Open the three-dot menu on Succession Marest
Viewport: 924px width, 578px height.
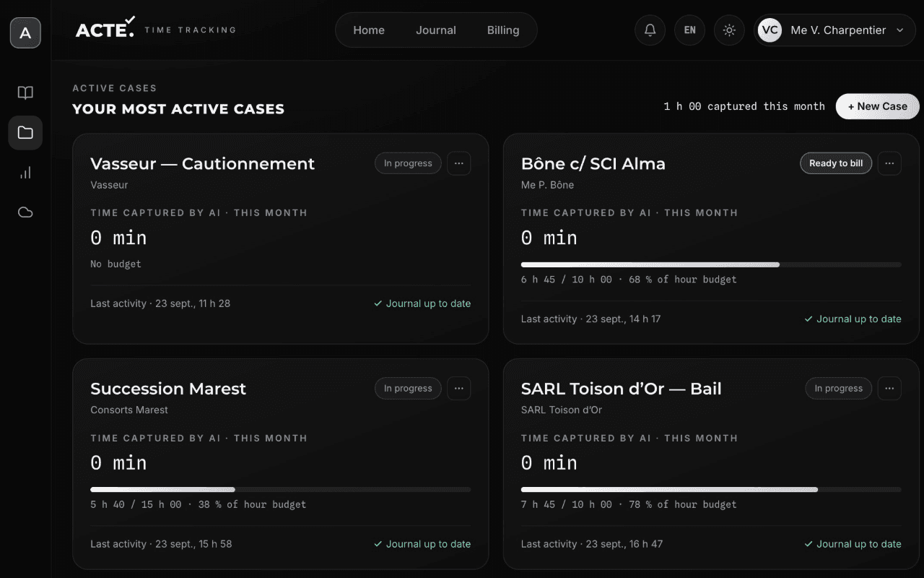pos(459,388)
